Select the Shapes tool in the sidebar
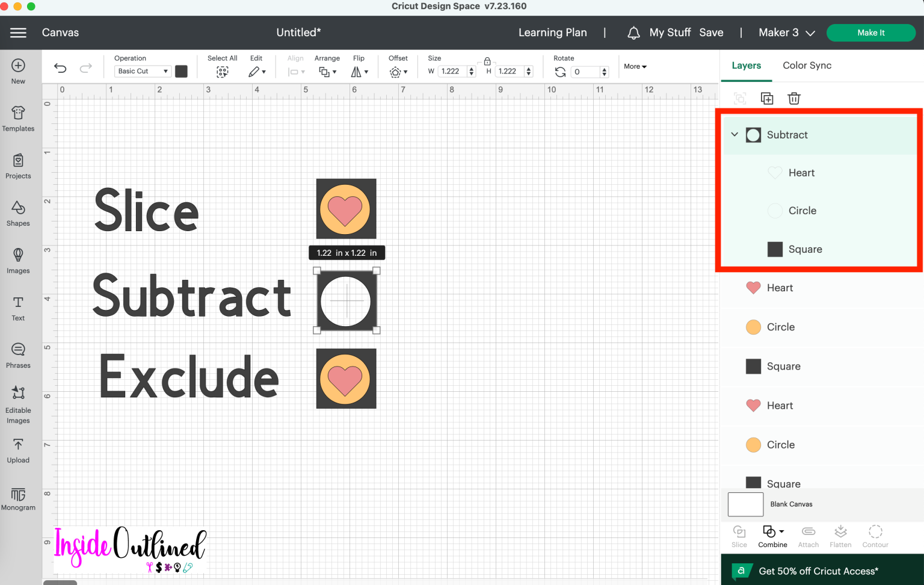This screenshot has height=585, width=924. [18, 214]
